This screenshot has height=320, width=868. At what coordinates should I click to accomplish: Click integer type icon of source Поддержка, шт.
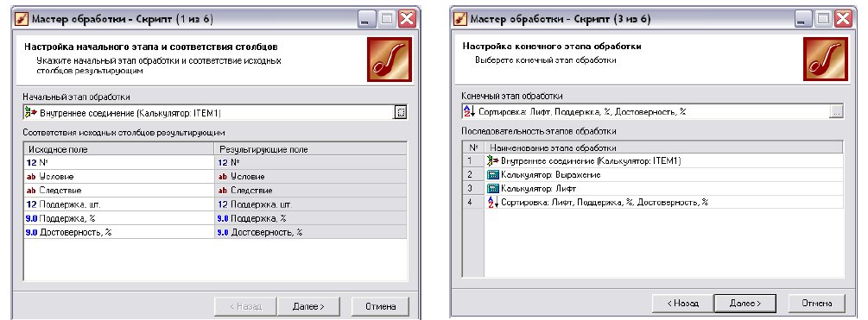pos(32,204)
